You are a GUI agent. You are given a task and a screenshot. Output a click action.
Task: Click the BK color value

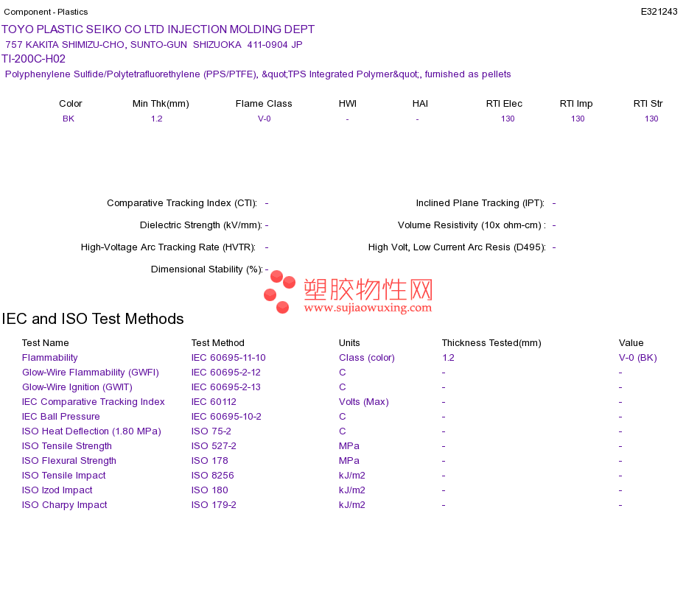coord(69,119)
